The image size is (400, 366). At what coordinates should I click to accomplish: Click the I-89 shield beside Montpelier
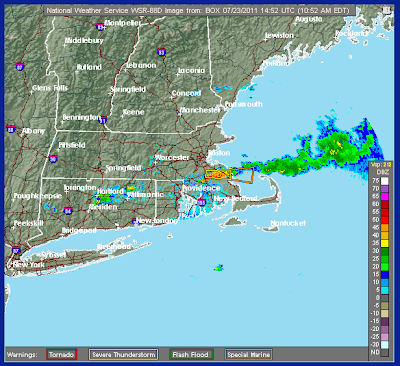point(100,27)
